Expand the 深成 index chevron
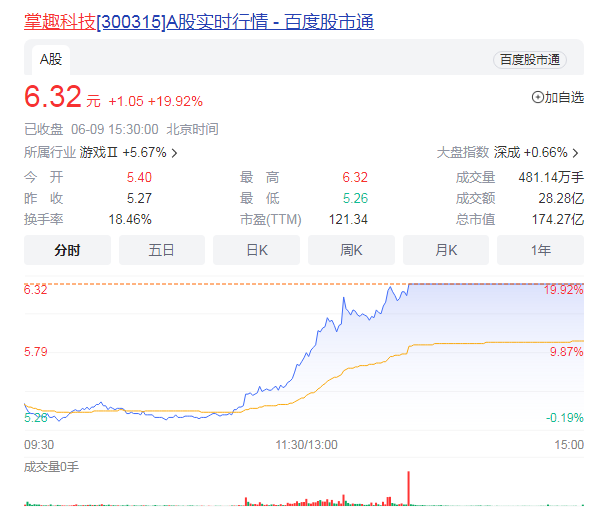This screenshot has width=606, height=509. (575, 153)
